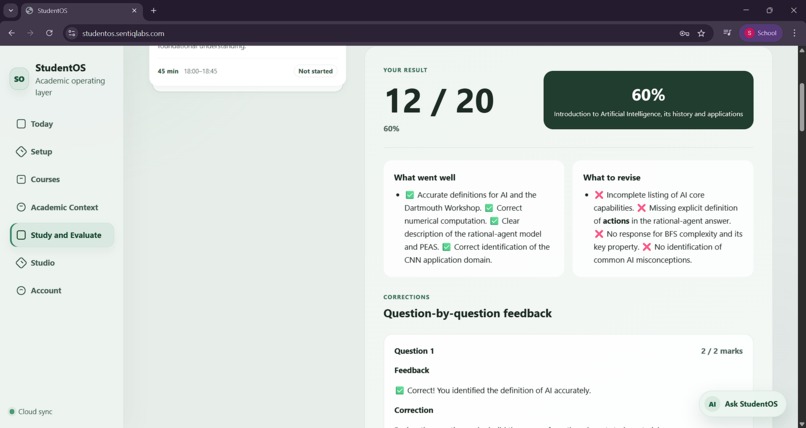The width and height of the screenshot is (806, 428).
Task: Click the SO StudentOS logo badge
Action: [x=19, y=79]
